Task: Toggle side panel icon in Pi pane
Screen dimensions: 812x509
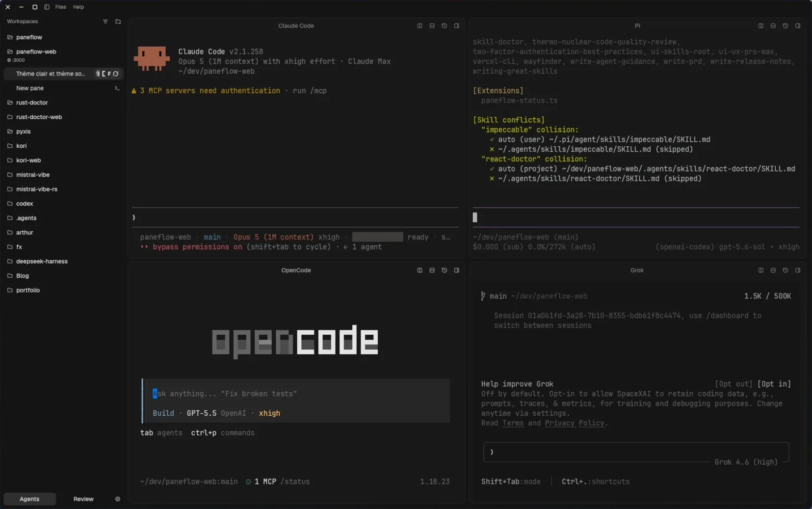Action: click(x=797, y=26)
